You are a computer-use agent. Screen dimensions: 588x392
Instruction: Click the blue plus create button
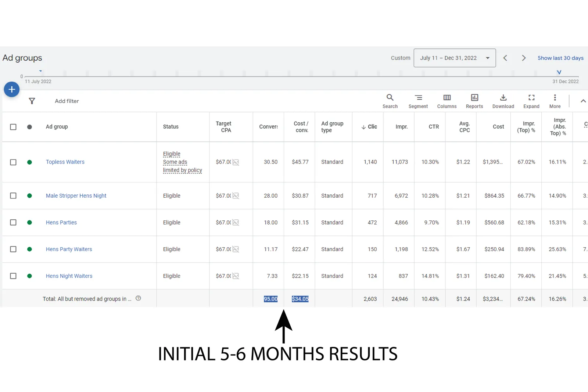(x=12, y=89)
